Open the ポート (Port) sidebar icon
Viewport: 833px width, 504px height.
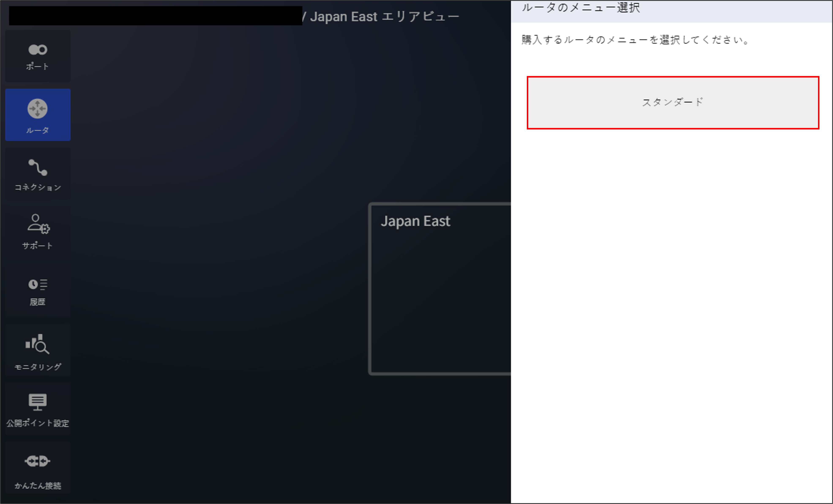coord(38,56)
